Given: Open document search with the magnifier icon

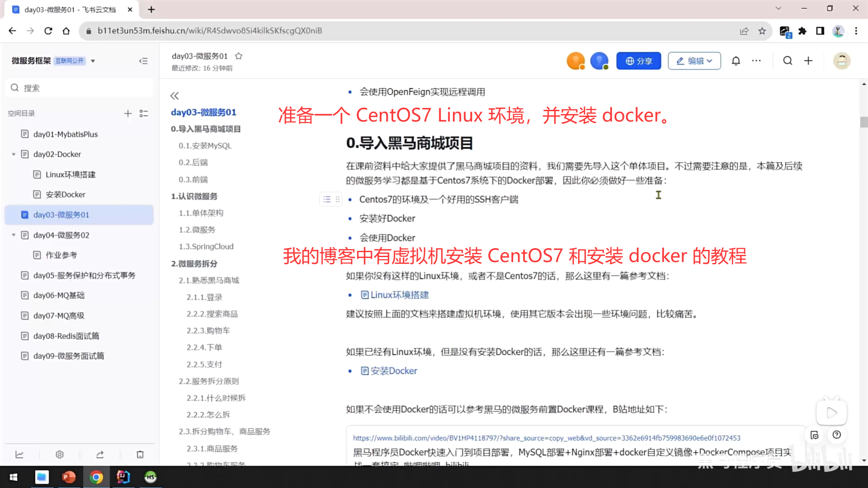Looking at the screenshot, I should pos(788,61).
